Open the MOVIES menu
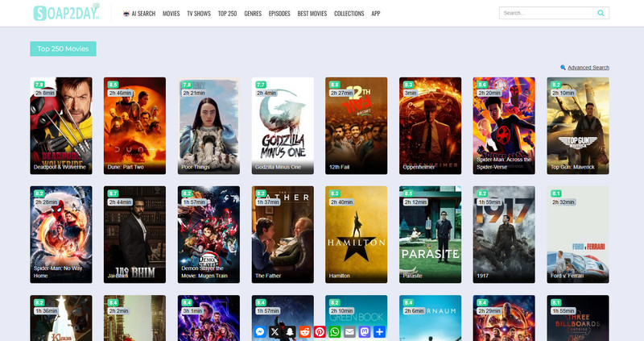The height and width of the screenshot is (341, 644). click(171, 14)
